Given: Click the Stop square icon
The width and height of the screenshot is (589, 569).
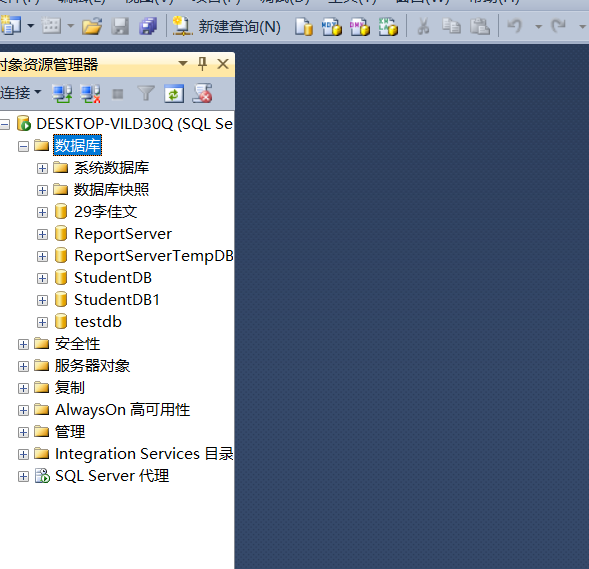Looking at the screenshot, I should point(118,94).
